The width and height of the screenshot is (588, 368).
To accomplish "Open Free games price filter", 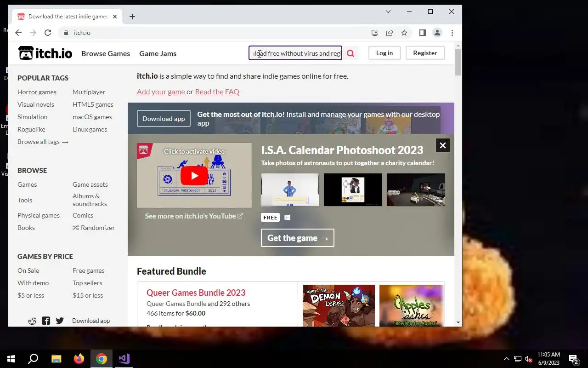I will point(88,270).
